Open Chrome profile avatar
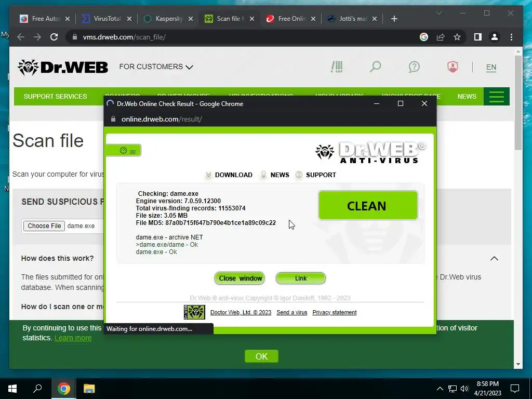This screenshot has width=532, height=399. click(x=495, y=37)
